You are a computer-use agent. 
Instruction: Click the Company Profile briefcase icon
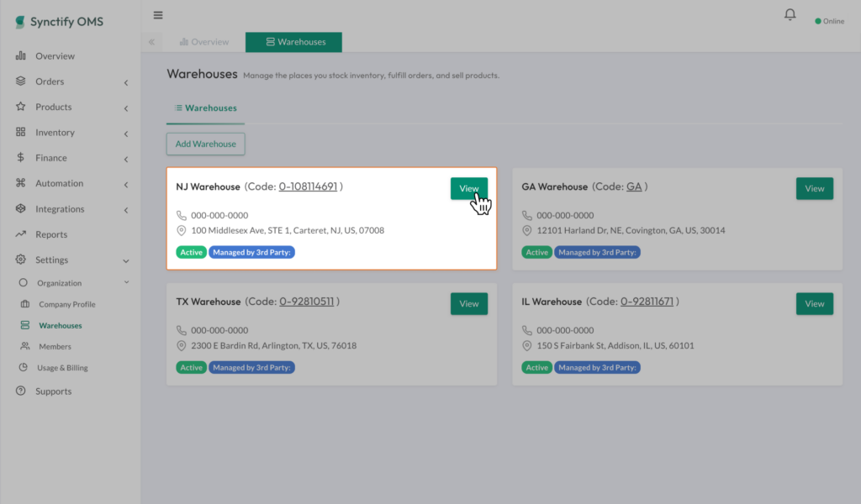[x=25, y=304]
